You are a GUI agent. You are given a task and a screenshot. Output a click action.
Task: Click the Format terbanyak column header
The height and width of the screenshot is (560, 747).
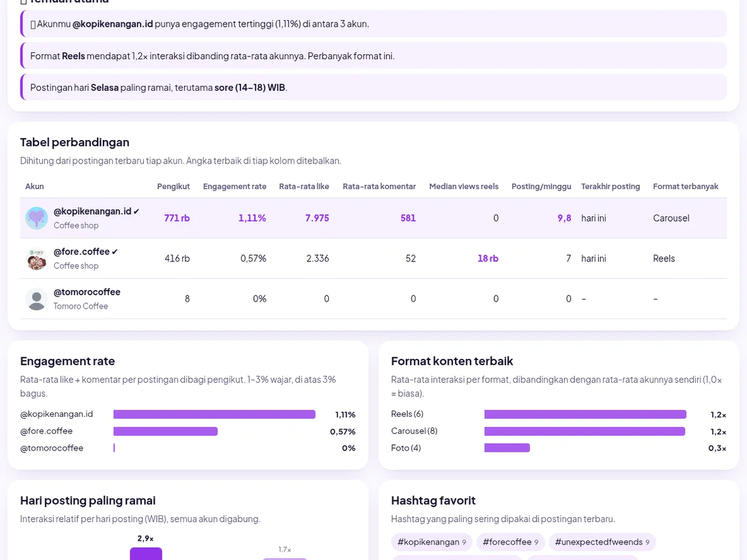685,187
